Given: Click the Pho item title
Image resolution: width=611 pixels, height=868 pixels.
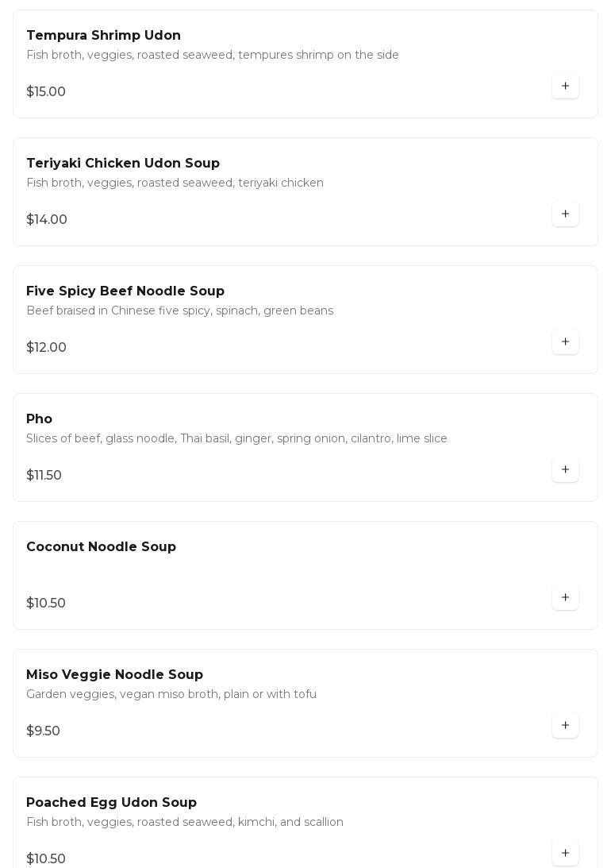Looking at the screenshot, I should (x=40, y=419).
